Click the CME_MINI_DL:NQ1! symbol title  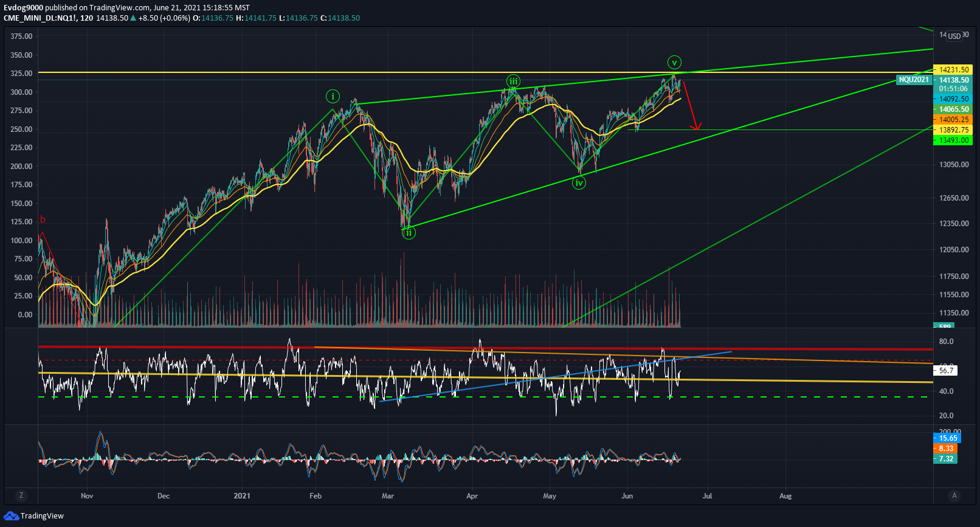click(x=40, y=18)
